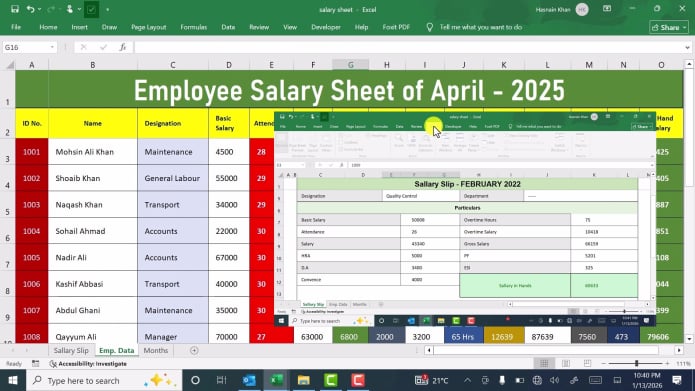Click the vertical scrollbar down arrow
The width and height of the screenshot is (695, 391).
[x=689, y=339]
